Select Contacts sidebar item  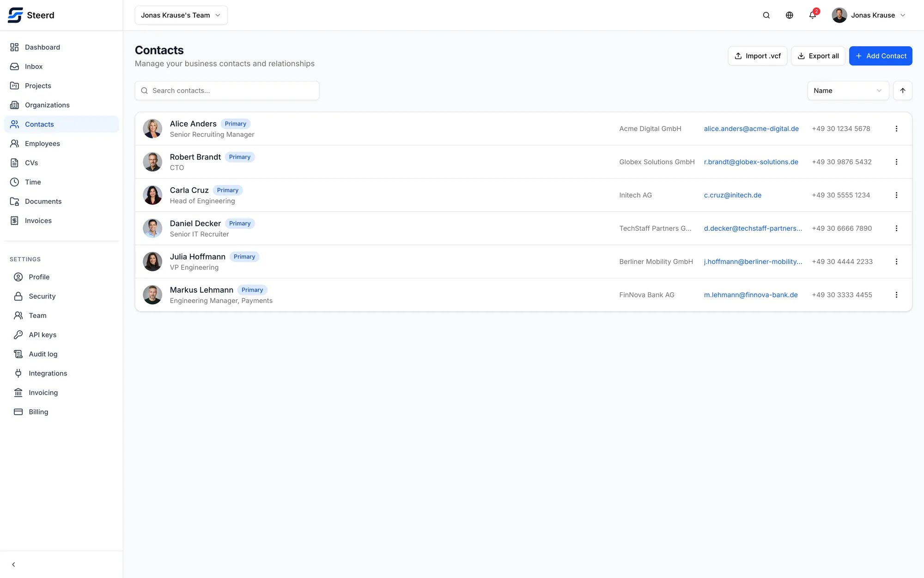(x=61, y=124)
